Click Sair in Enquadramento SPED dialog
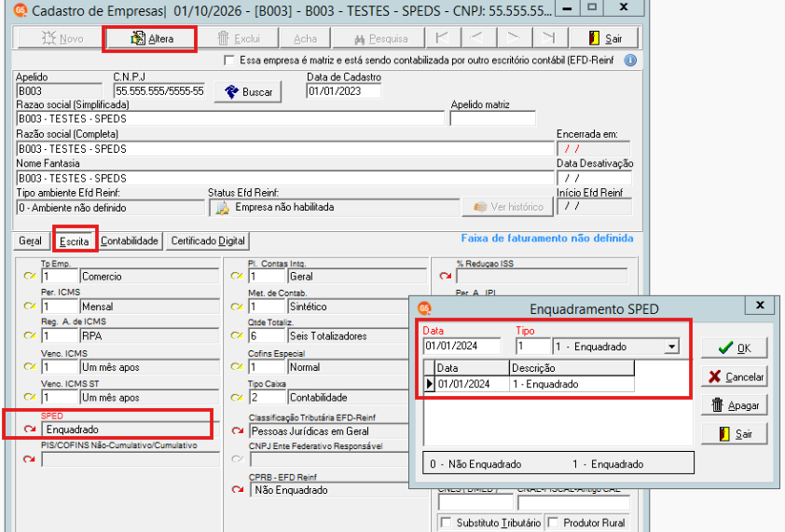Viewport: 785px width, 532px height. click(x=734, y=434)
